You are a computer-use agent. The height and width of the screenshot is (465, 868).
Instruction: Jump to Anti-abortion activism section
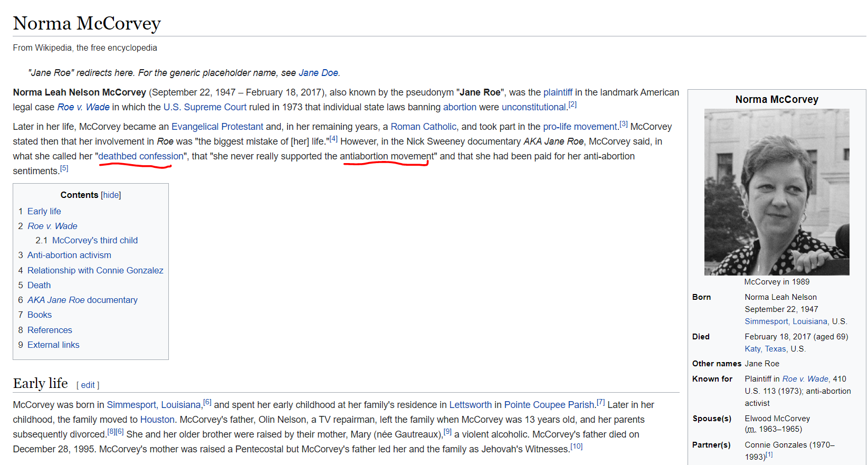click(x=69, y=255)
